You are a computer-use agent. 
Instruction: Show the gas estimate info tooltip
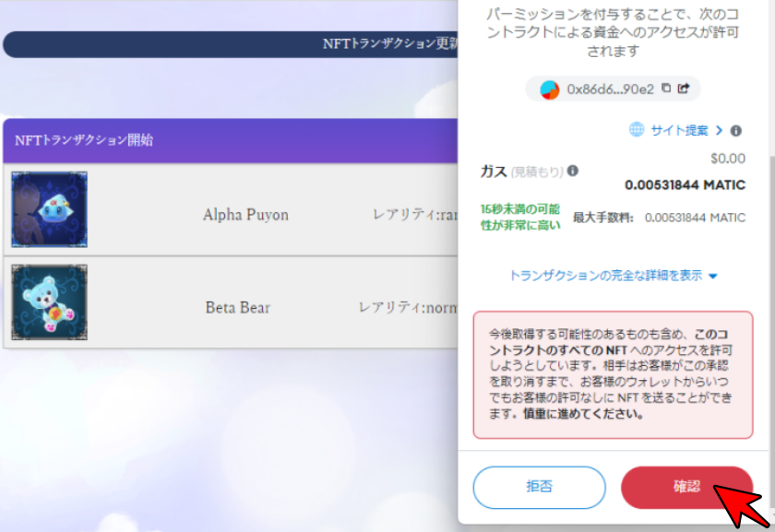pos(572,171)
